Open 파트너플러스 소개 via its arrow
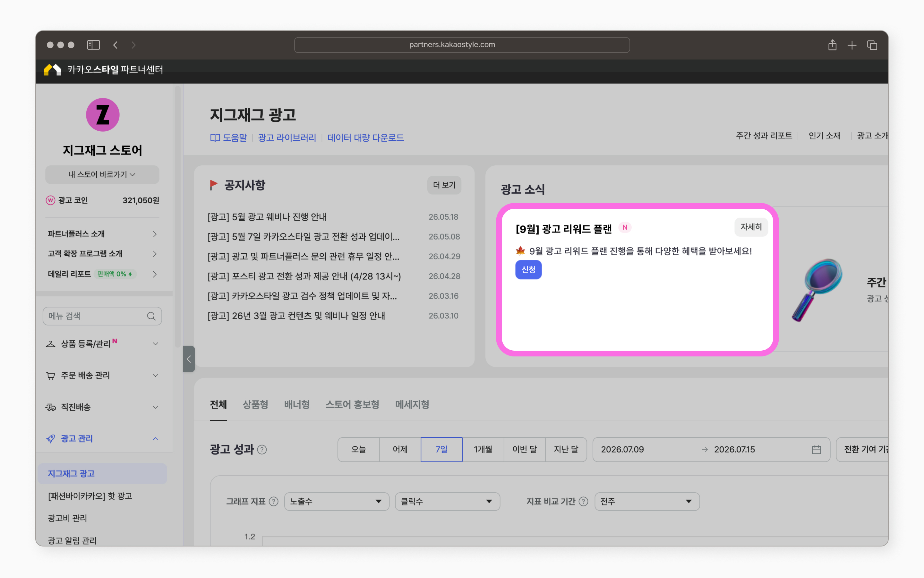 point(155,234)
